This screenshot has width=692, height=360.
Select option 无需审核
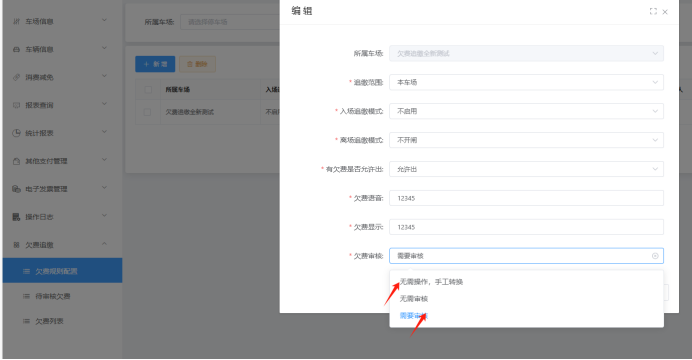pos(526,299)
